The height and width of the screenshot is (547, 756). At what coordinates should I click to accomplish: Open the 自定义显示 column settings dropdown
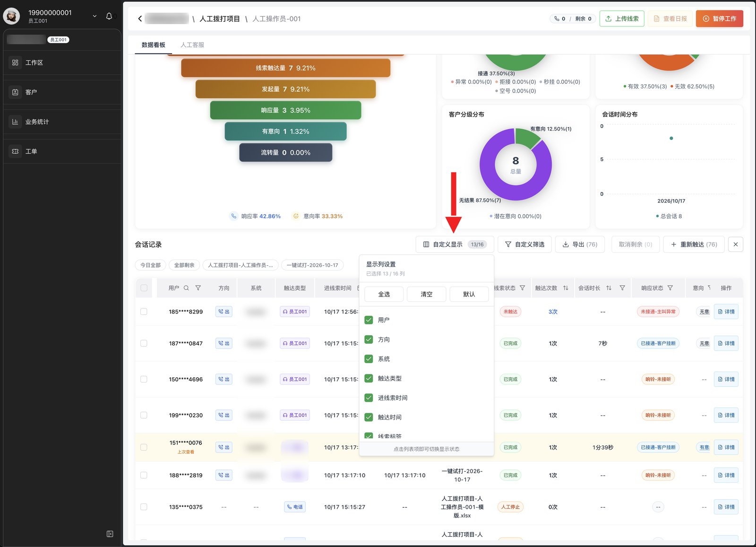click(455, 244)
